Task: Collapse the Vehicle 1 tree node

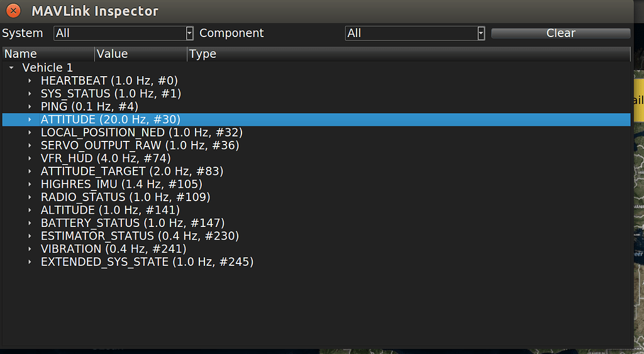Action: [11, 67]
